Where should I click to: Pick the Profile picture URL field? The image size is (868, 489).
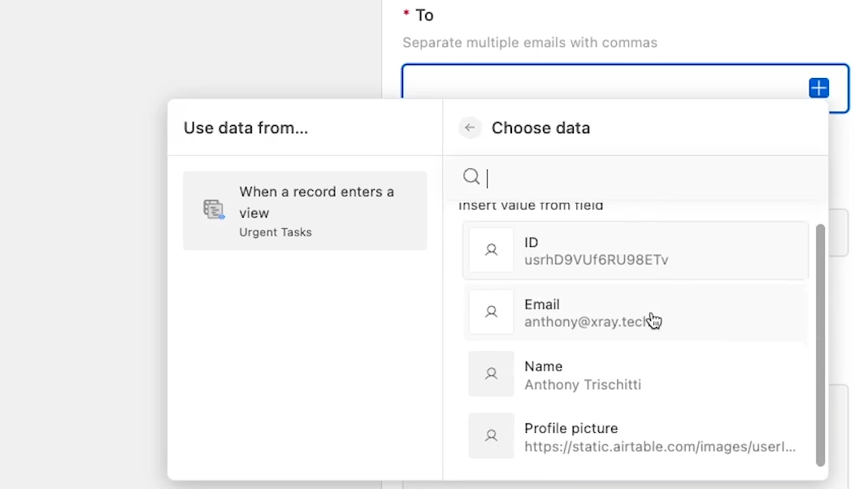coord(636,436)
